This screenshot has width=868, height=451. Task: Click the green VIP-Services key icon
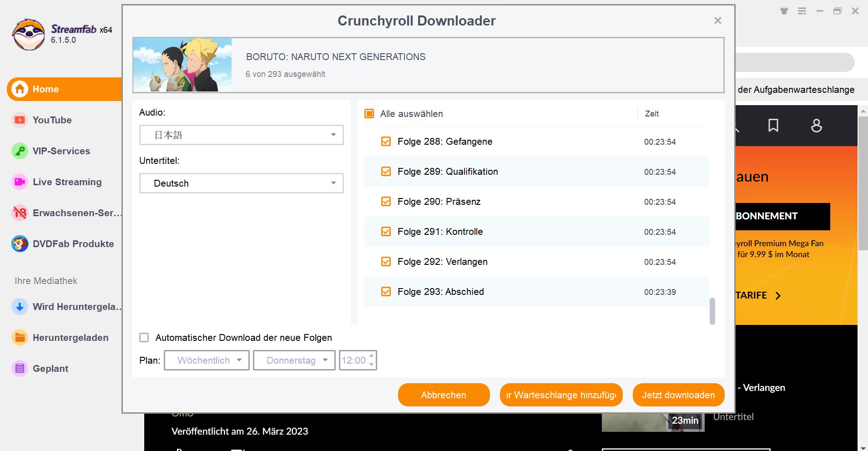click(x=20, y=151)
